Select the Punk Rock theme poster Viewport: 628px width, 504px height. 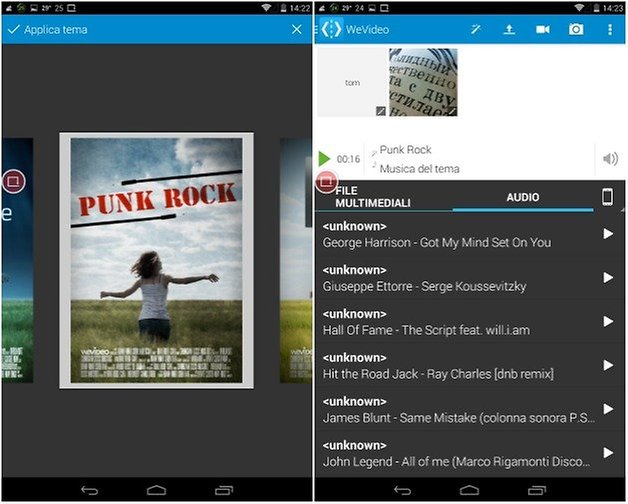pos(157,260)
